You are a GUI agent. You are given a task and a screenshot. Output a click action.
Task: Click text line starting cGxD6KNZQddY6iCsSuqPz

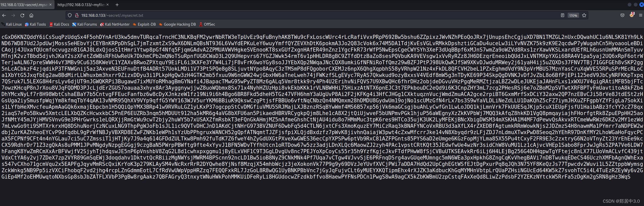(322, 37)
